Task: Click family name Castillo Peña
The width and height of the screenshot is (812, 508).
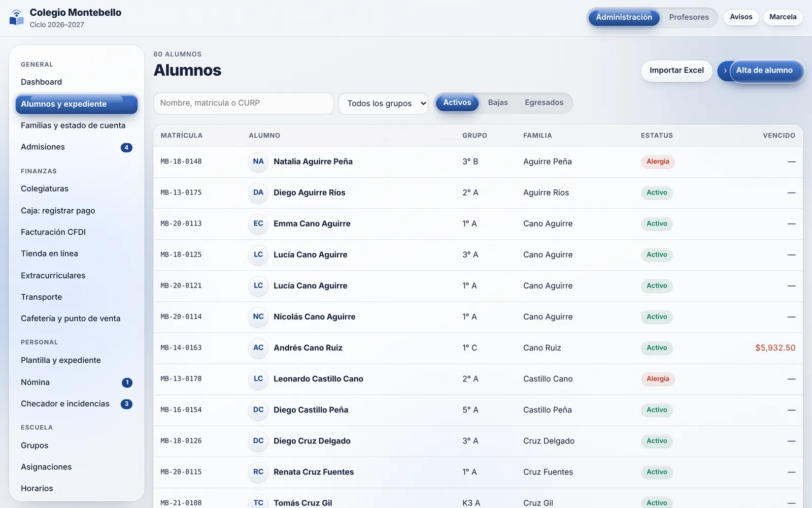Action: [x=548, y=410]
